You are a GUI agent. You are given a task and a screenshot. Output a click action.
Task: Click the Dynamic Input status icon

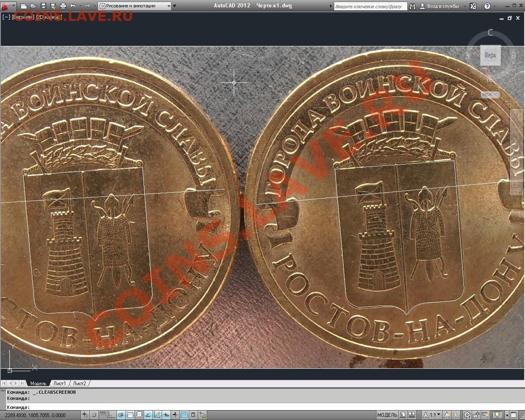point(166,415)
